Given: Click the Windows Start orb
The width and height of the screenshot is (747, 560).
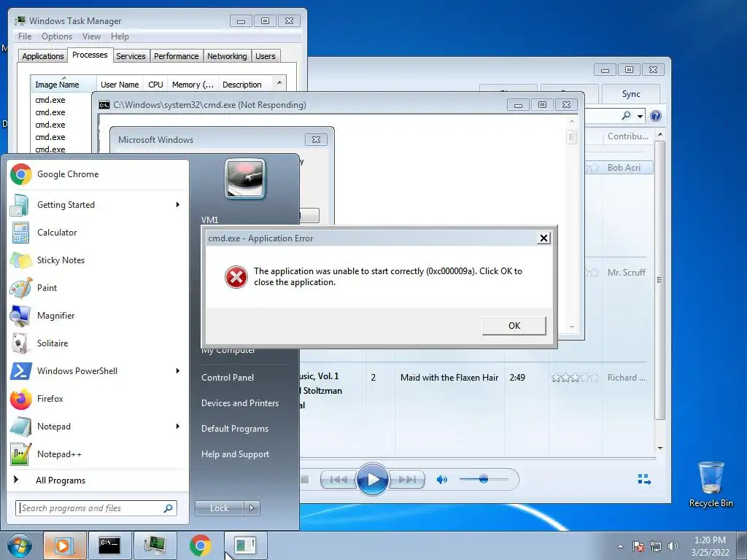Looking at the screenshot, I should pos(20,545).
